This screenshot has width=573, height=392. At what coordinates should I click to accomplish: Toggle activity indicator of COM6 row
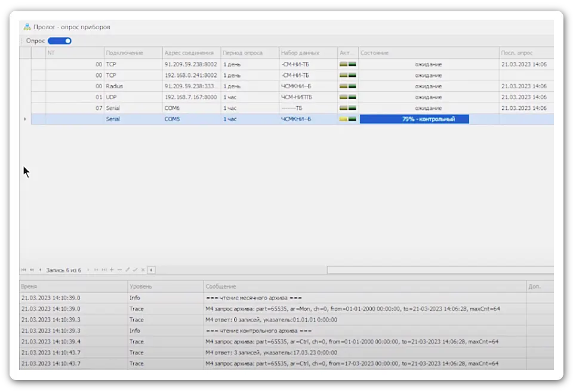pyautogui.click(x=347, y=108)
